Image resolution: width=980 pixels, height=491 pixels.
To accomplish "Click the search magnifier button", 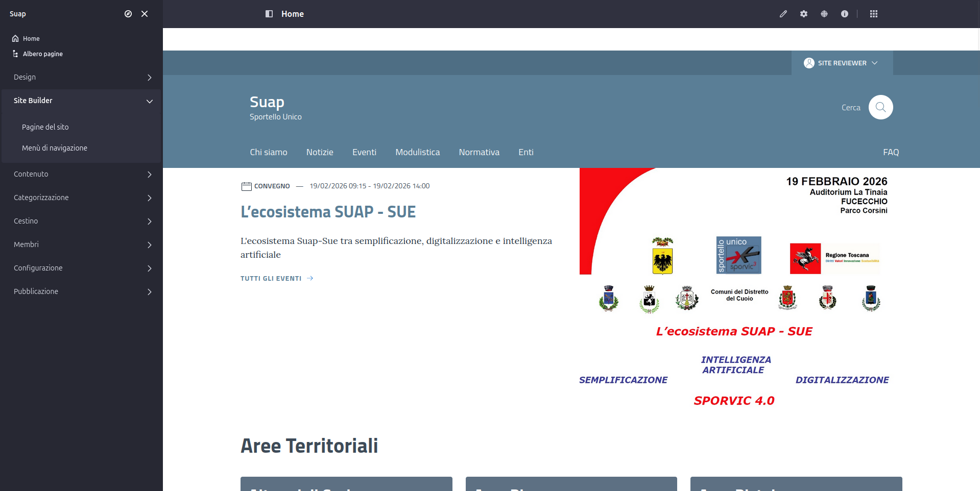I will pyautogui.click(x=880, y=107).
